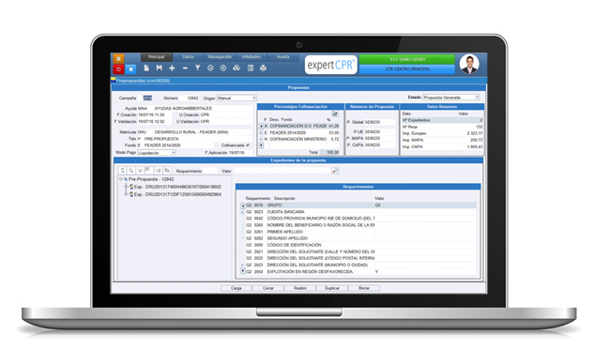The height and width of the screenshot is (364, 610).
Task: Click the plus icon to add a record
Action: click(x=172, y=68)
